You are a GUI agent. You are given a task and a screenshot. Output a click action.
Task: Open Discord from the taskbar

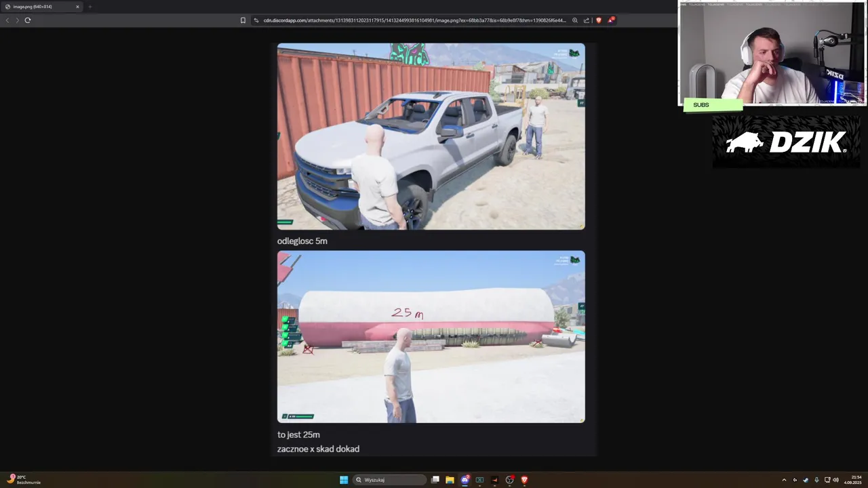point(465,480)
